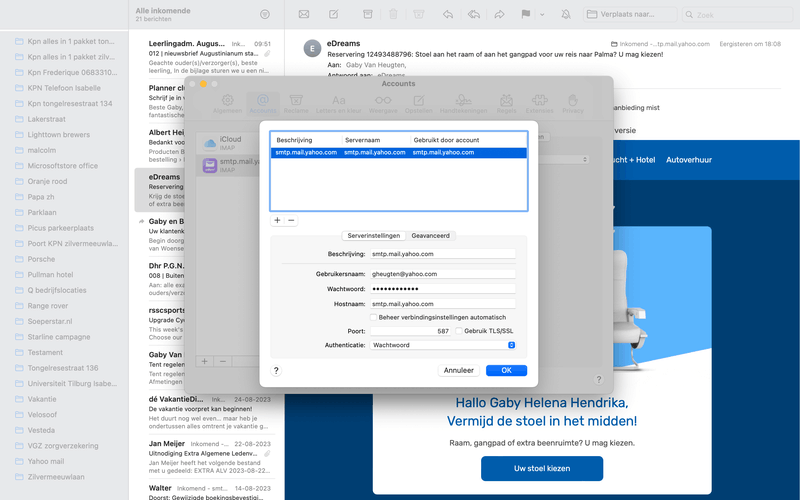Screen dimensions: 800x500
Task: Compose a new message via pencil icon
Action: [x=334, y=14]
